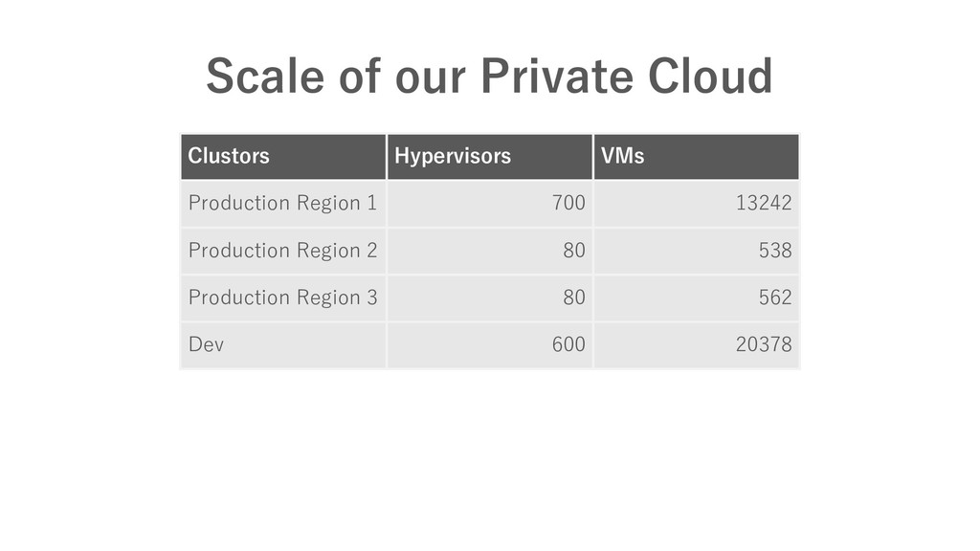Select the 'Clustors' column header
The image size is (980, 551).
(283, 156)
